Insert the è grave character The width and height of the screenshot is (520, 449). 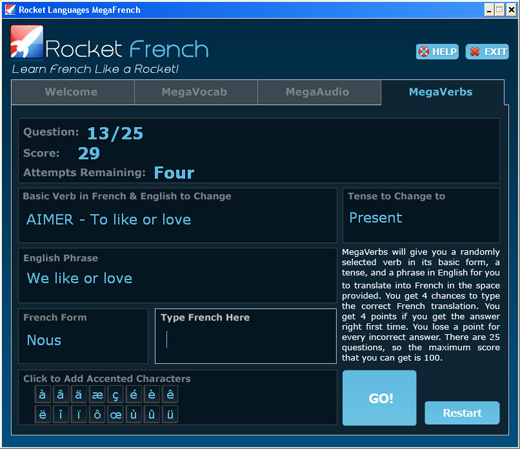click(x=152, y=394)
